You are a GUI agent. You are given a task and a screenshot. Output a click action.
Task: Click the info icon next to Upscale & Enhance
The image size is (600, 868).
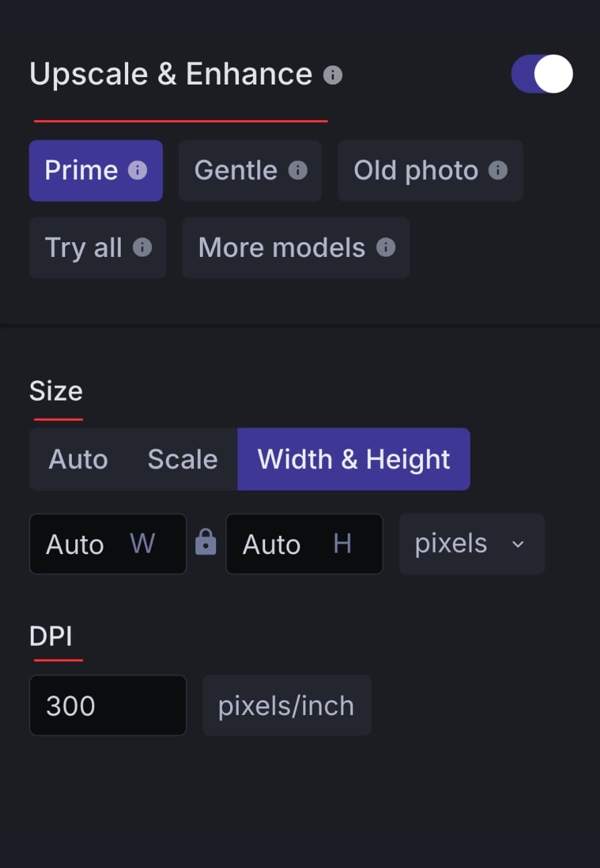point(334,74)
